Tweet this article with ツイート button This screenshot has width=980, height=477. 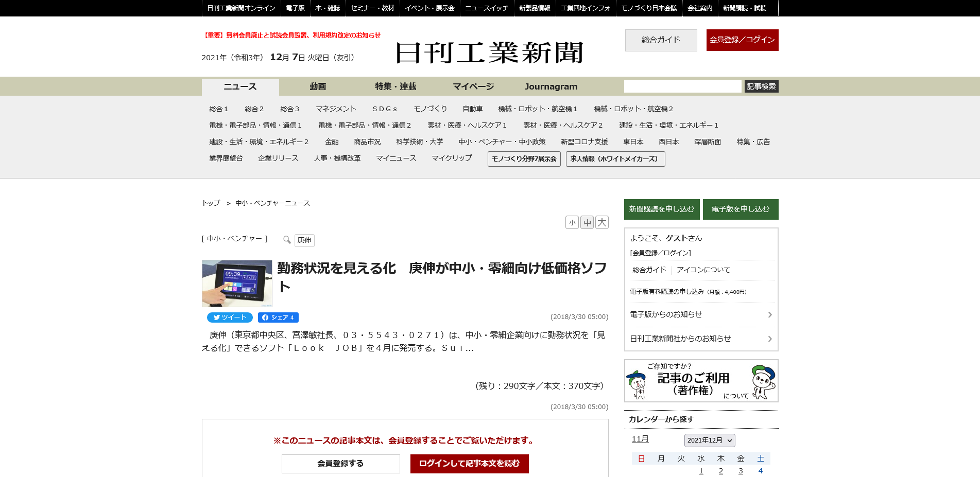(x=230, y=317)
